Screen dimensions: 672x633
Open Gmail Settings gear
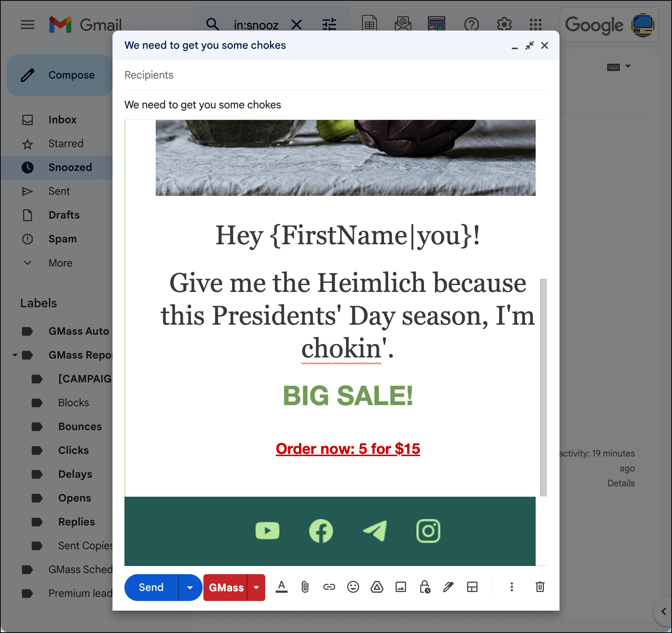tap(504, 25)
